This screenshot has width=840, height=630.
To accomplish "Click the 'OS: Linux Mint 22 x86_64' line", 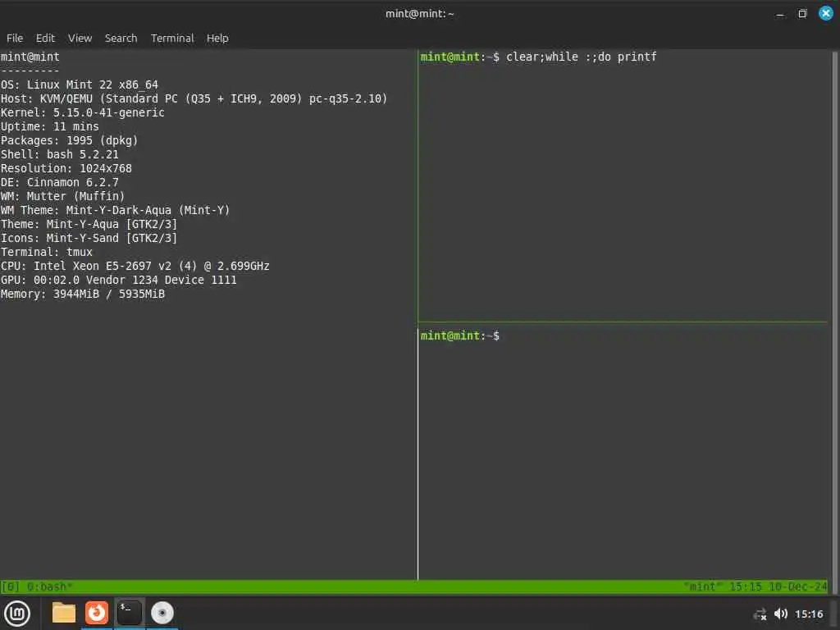I will click(x=80, y=84).
